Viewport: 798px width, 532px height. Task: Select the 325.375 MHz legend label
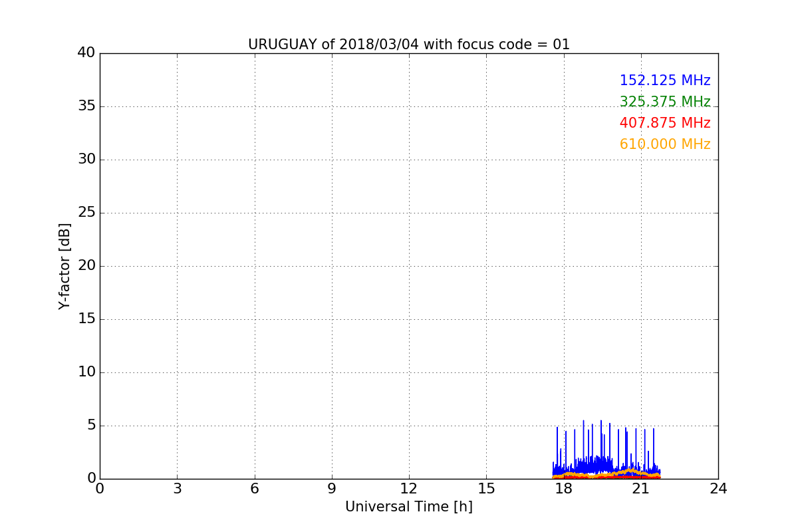pos(665,102)
